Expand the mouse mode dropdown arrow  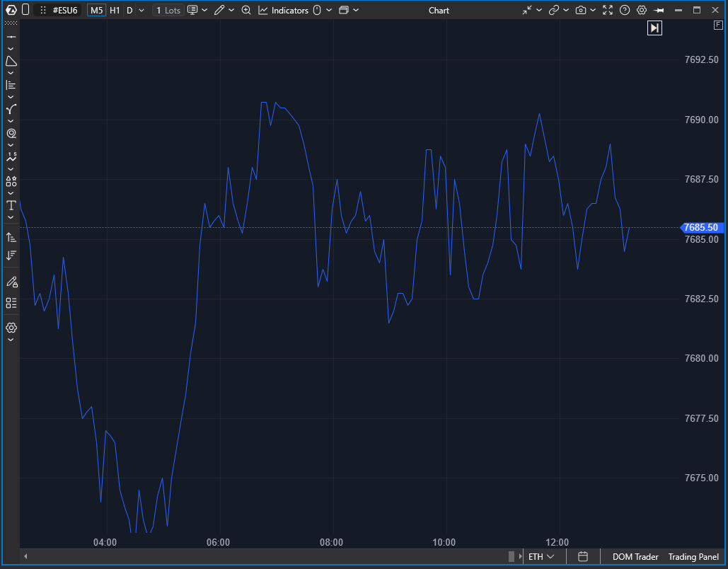329,10
